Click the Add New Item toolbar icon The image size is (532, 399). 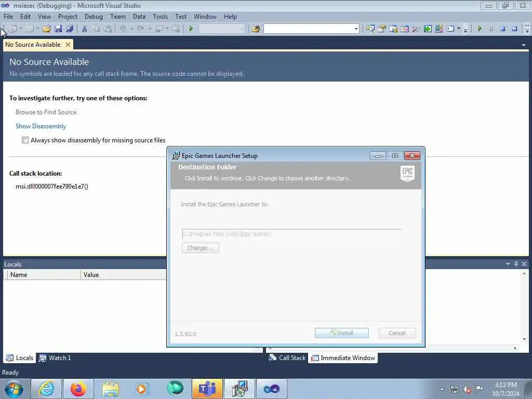[x=30, y=29]
